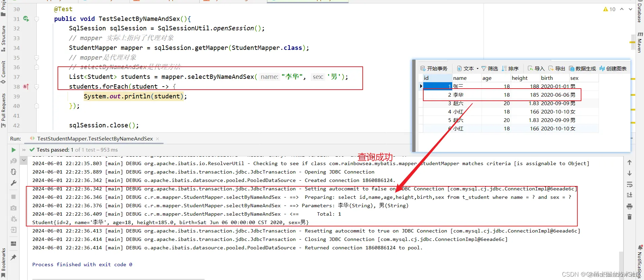Open the wrench settings icon in Run panel

click(x=13, y=183)
